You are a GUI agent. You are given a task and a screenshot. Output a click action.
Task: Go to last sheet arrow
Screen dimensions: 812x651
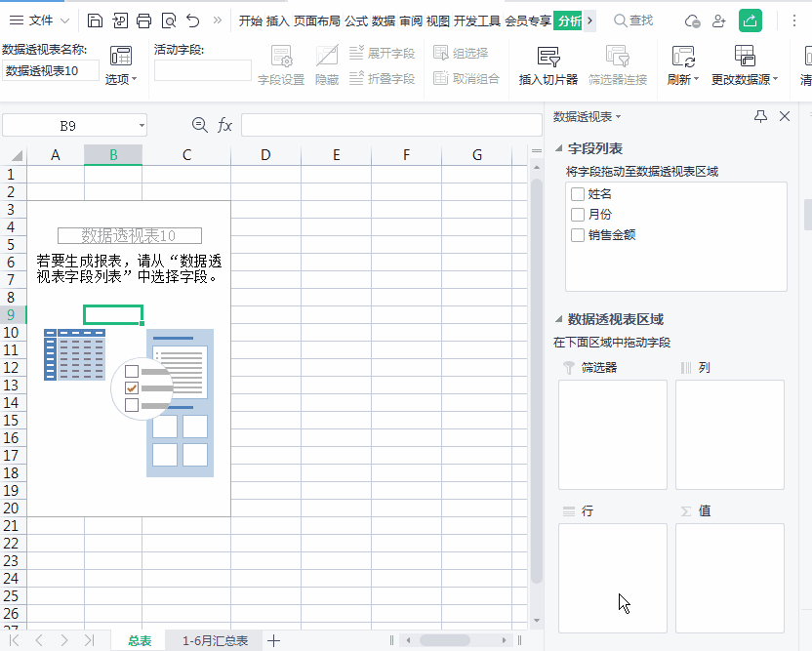pos(89,640)
